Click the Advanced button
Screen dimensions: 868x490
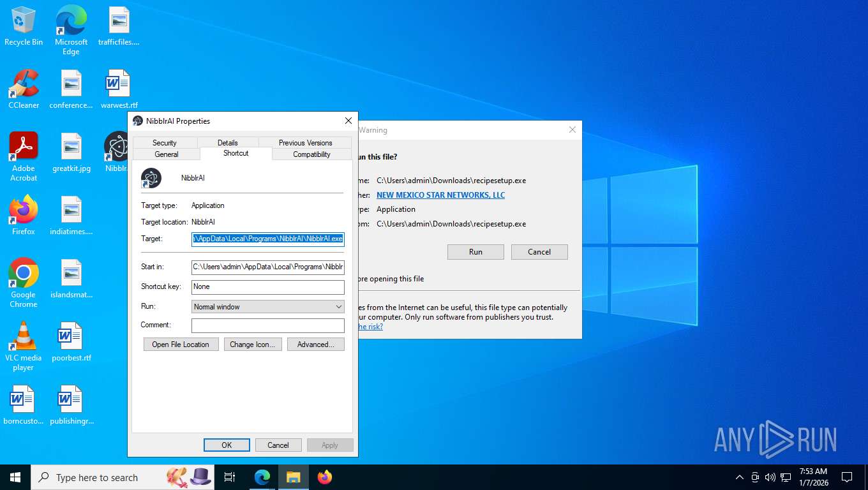[316, 345]
